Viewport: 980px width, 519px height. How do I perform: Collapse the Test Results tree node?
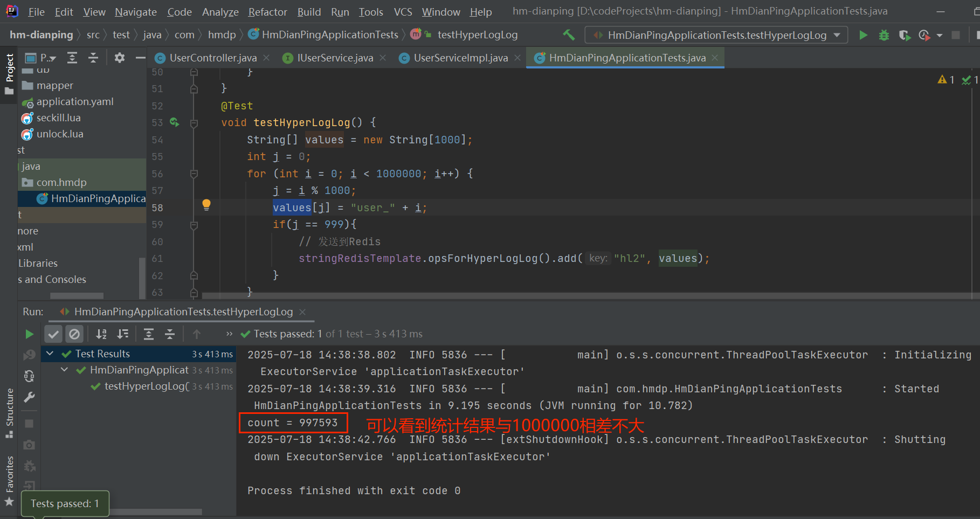point(50,354)
